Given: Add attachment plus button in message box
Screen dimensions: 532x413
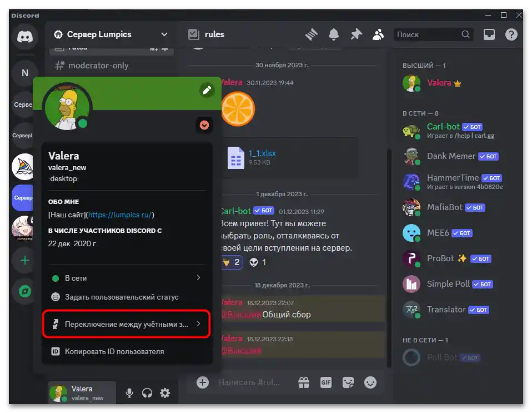Looking at the screenshot, I should click(x=203, y=382).
